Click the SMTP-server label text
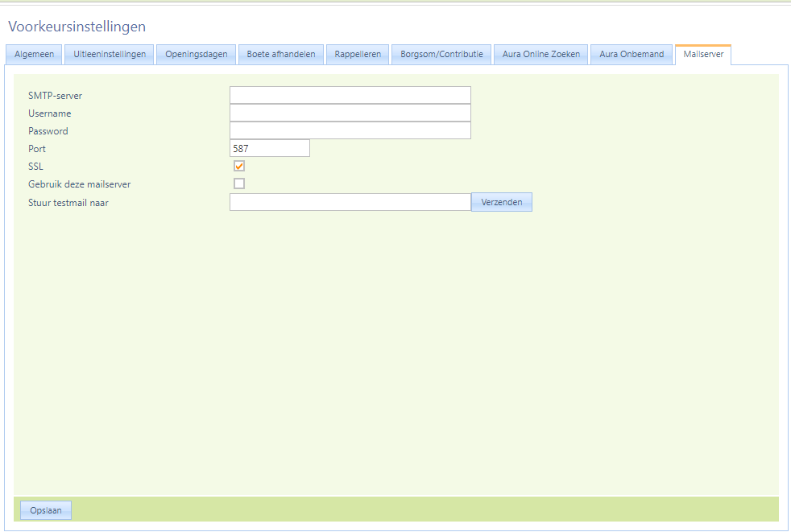The width and height of the screenshot is (791, 532). [x=55, y=96]
